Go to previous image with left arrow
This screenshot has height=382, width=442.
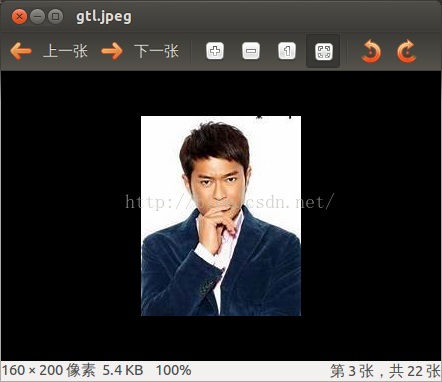point(21,51)
